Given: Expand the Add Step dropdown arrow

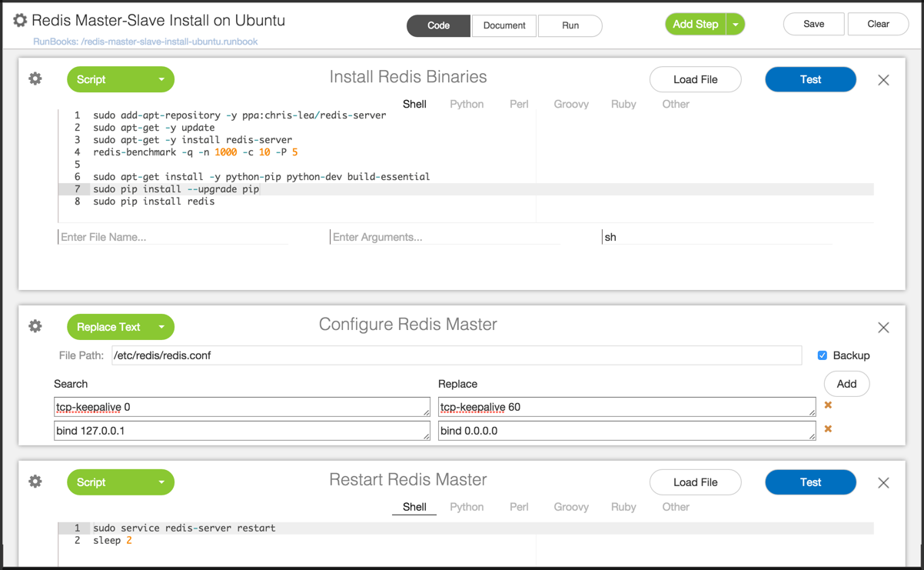Looking at the screenshot, I should coord(736,25).
